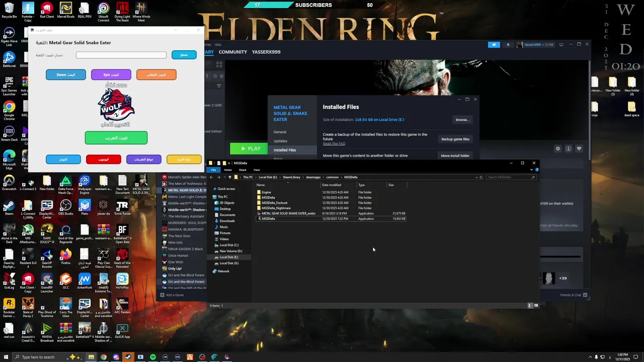Open MSI Afterburner desktop shortcut
Screen dimensions: 644x362
(28, 232)
